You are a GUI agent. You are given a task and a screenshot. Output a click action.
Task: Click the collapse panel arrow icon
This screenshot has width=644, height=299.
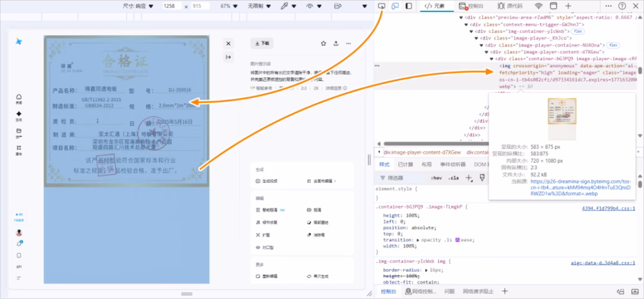coord(228,57)
